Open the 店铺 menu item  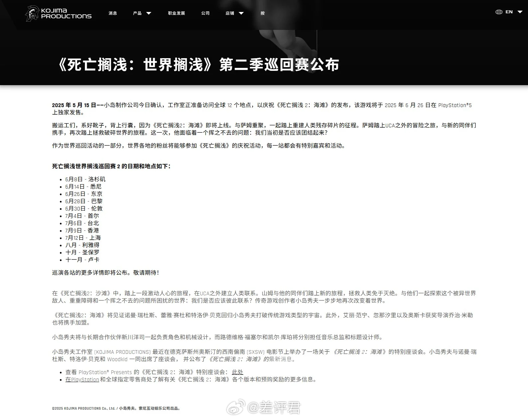pyautogui.click(x=230, y=13)
